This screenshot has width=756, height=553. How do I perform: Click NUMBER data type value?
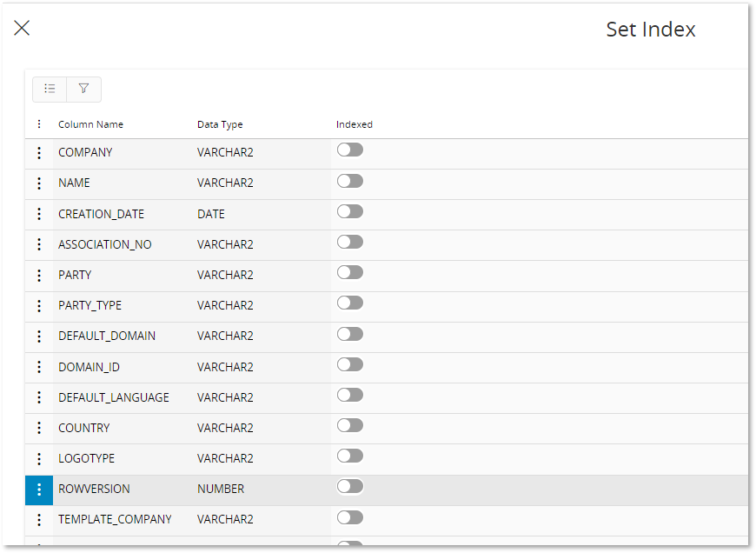221,489
